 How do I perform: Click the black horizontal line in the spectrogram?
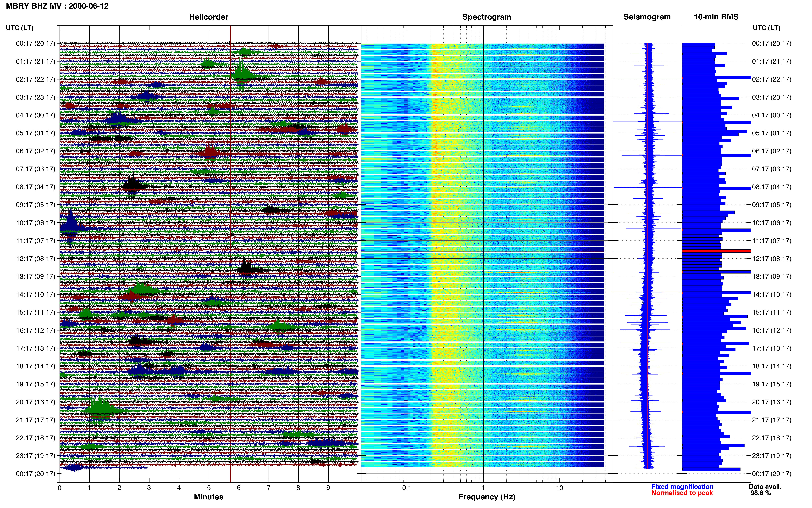pos(482,251)
